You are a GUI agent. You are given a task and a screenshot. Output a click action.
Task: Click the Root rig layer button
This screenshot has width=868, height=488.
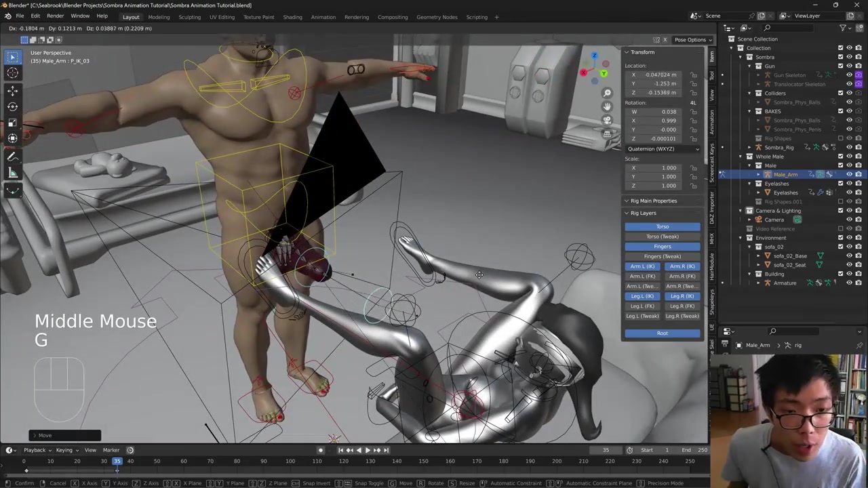tap(662, 333)
